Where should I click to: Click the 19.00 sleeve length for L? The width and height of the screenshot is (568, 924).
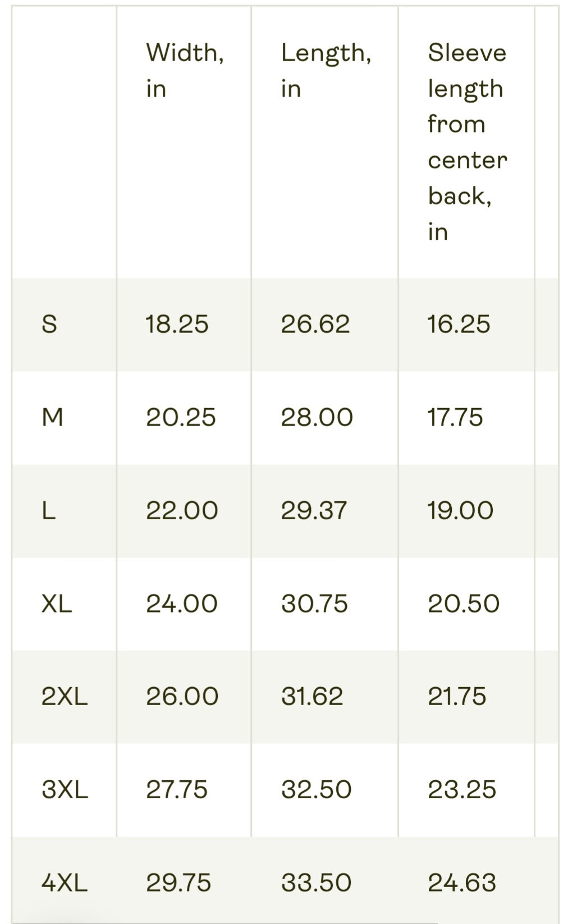460,510
